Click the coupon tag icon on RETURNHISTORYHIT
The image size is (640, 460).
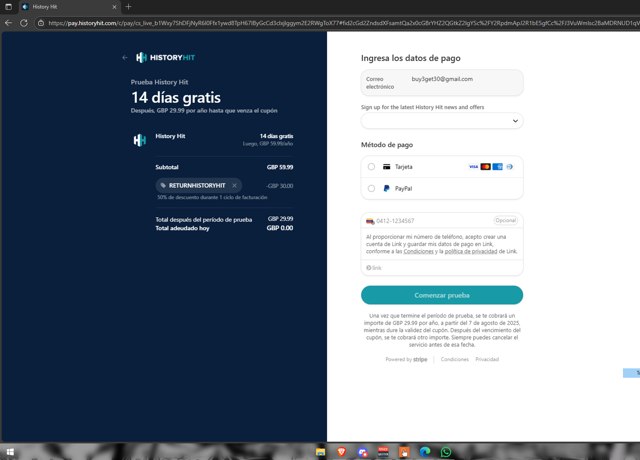pos(163,185)
